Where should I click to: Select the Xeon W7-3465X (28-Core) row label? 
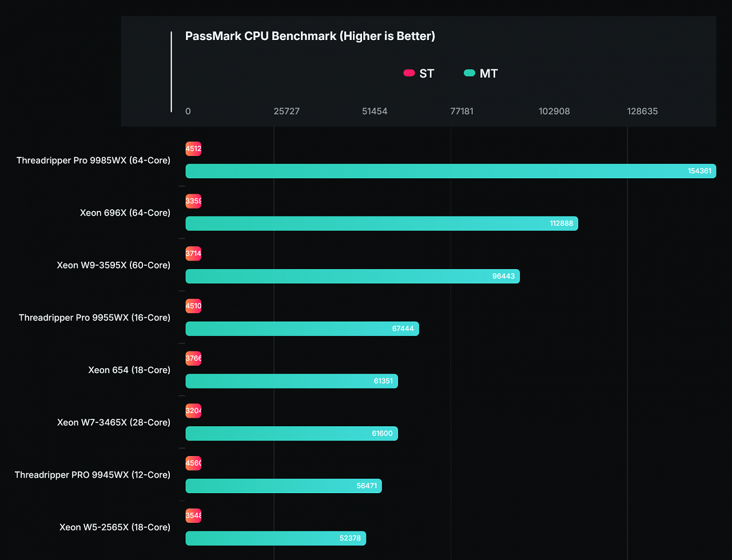[114, 422]
